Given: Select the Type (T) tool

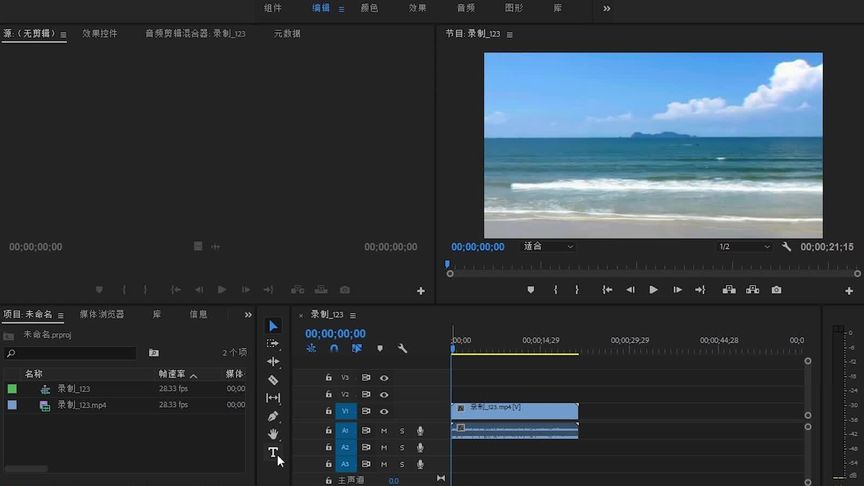Looking at the screenshot, I should click(273, 453).
